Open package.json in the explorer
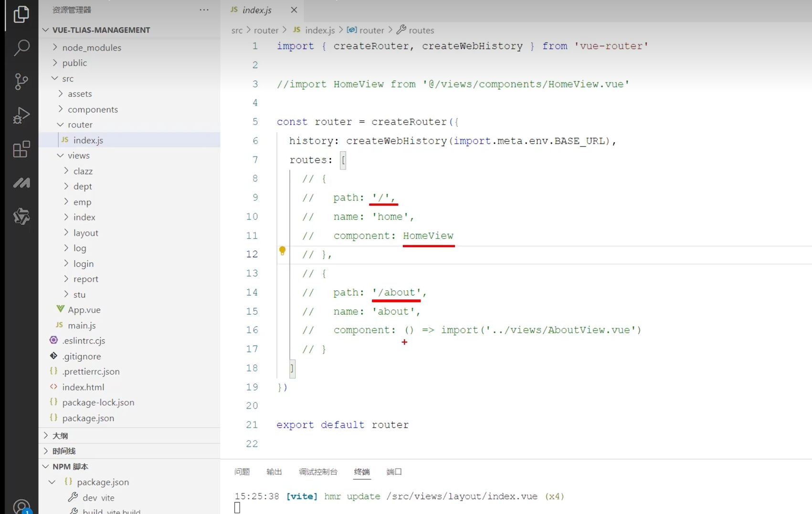This screenshot has width=812, height=514. point(88,418)
